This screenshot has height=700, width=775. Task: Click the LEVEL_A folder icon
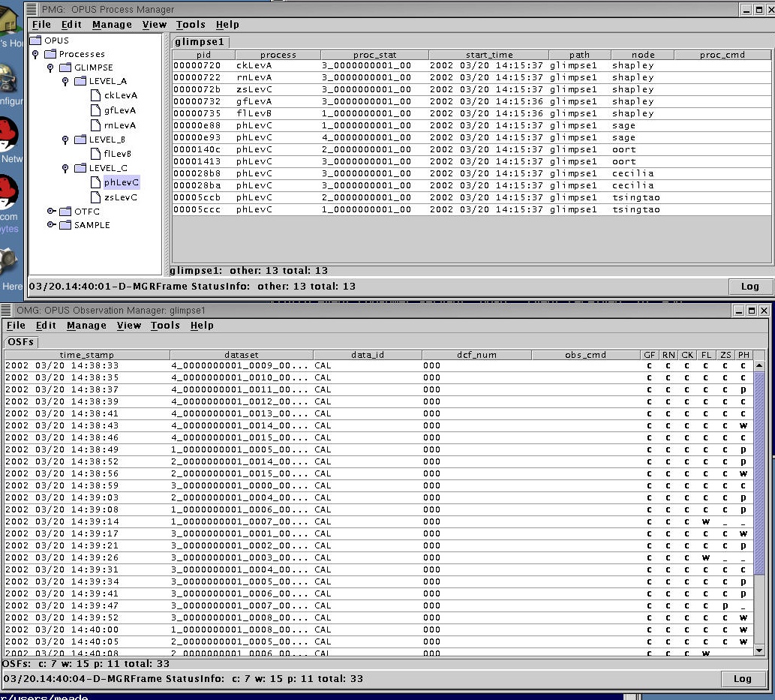tap(80, 81)
